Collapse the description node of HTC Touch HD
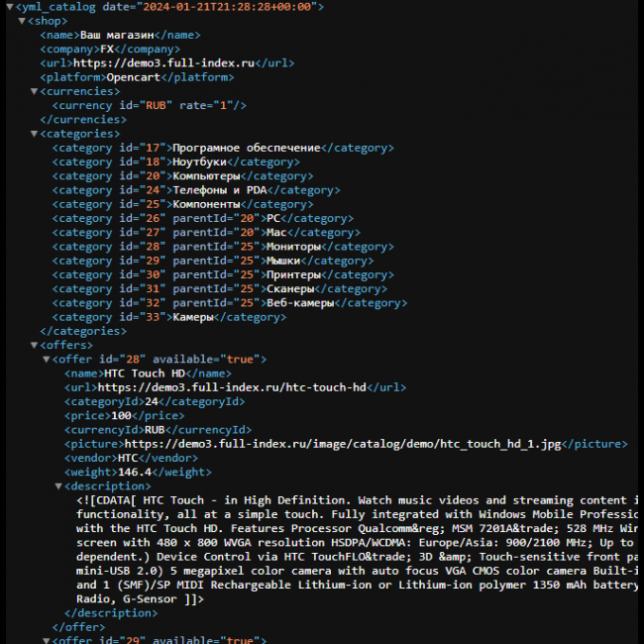The height and width of the screenshot is (644, 644). pos(57,486)
